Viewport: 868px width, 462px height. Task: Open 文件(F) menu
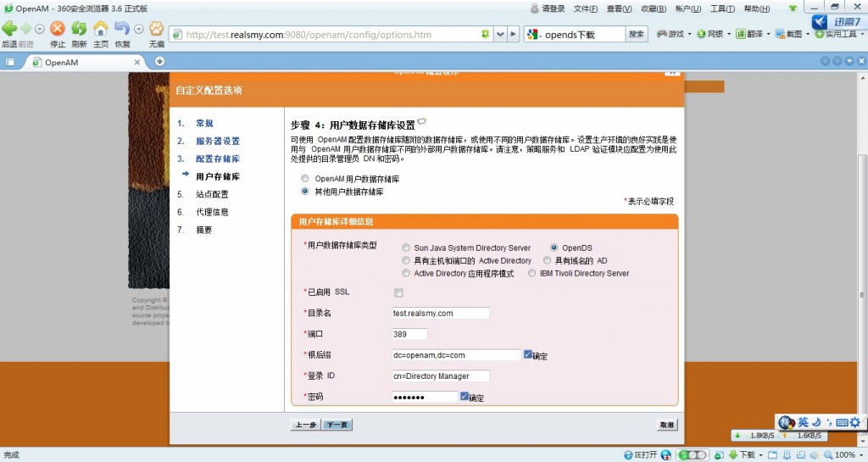click(x=585, y=8)
